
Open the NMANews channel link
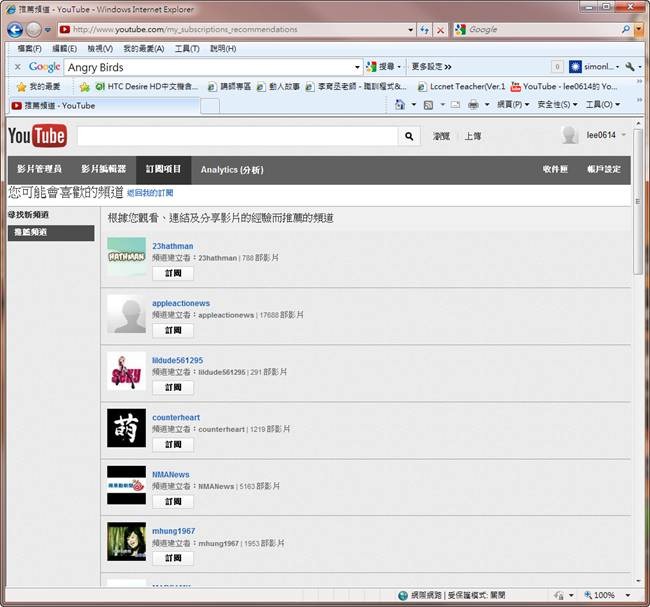[x=170, y=474]
